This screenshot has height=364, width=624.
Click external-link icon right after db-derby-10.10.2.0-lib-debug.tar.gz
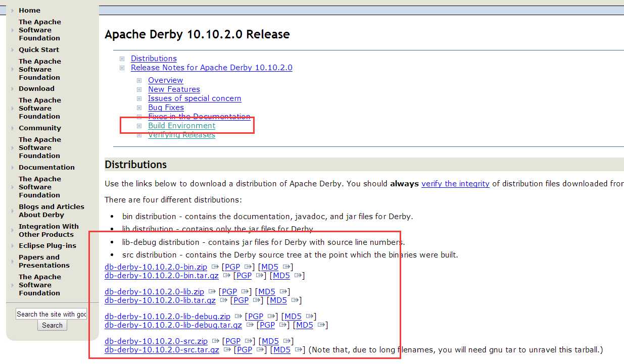coord(250,325)
